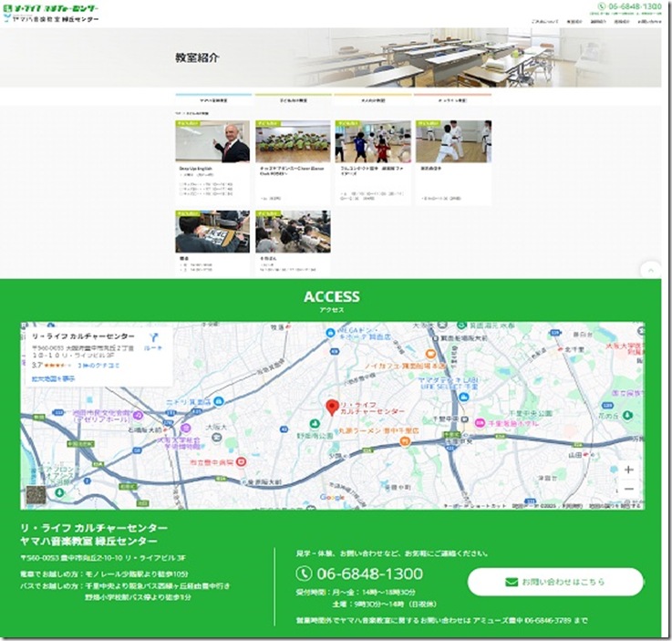Select the ヤマハ音楽教室 category tab

point(214,98)
